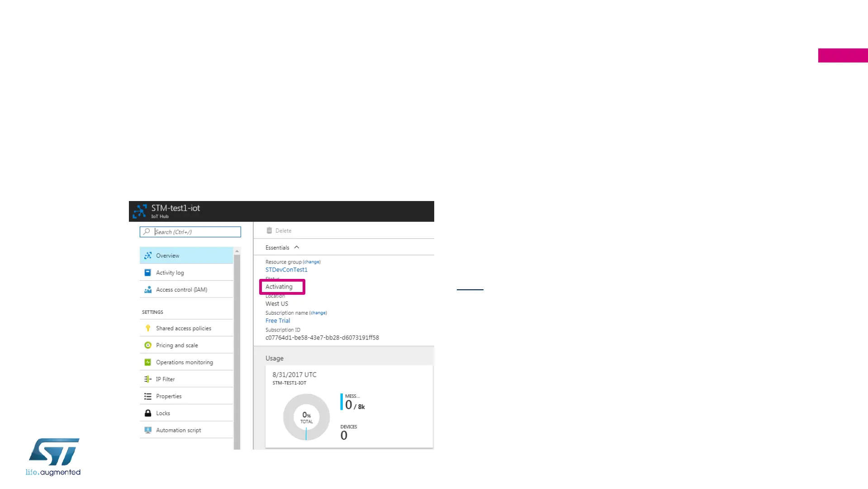
Task: Select Locks in the settings menu
Action: (186, 413)
